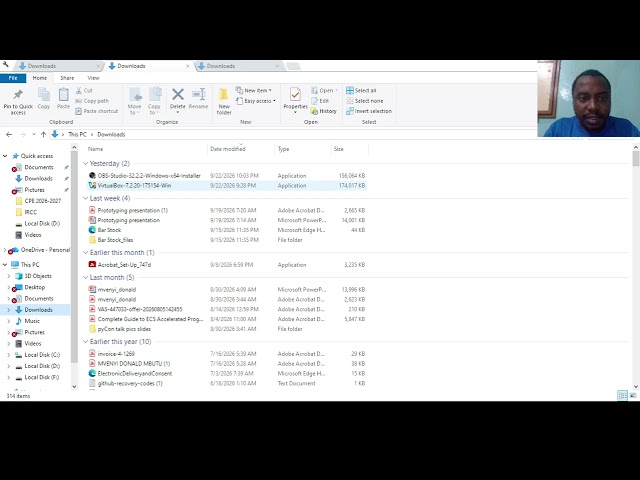The image size is (640, 480).
Task: Select the Acrobat_Set-Up_747d file icon
Action: tap(92, 264)
